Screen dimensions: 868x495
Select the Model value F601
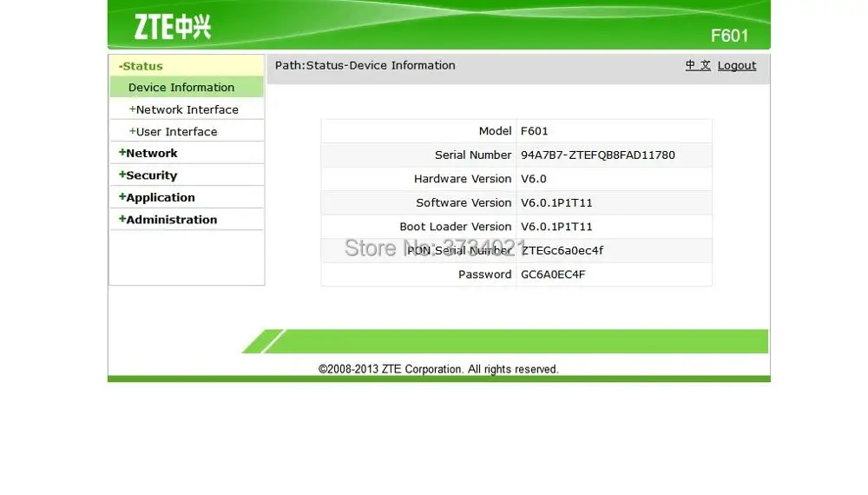[534, 131]
